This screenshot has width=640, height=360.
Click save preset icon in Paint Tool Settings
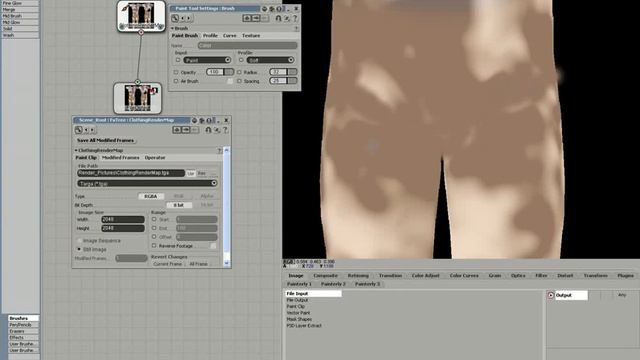coord(256,18)
